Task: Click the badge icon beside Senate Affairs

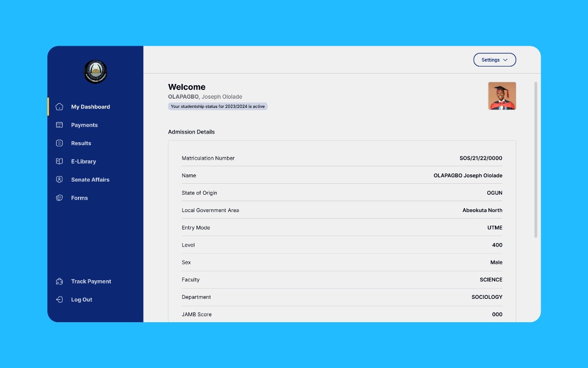Action: 59,179
